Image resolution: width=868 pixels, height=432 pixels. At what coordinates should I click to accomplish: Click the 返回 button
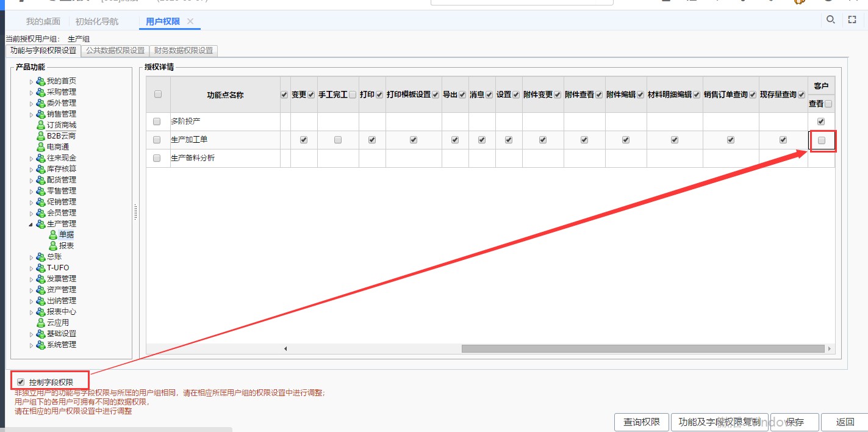844,422
